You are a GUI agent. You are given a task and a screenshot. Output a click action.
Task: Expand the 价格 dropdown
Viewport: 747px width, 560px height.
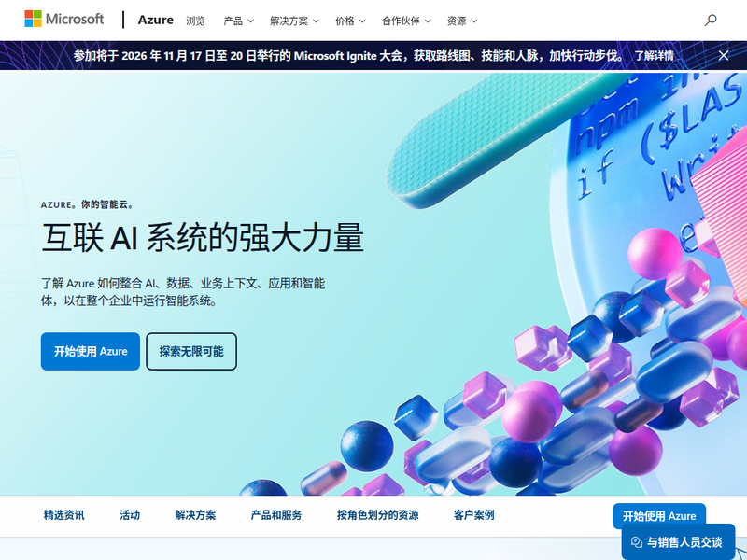(350, 21)
